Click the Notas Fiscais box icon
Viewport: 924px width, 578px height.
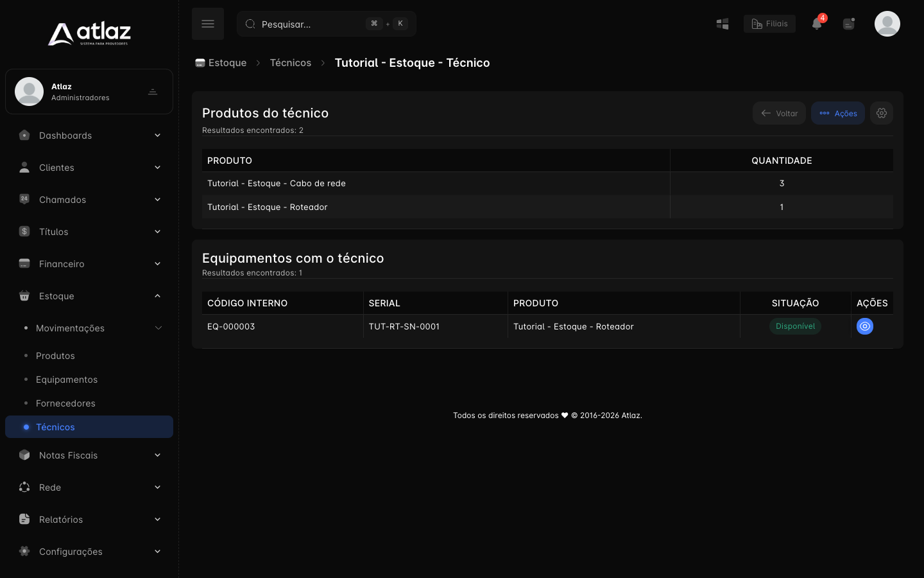[x=24, y=455]
